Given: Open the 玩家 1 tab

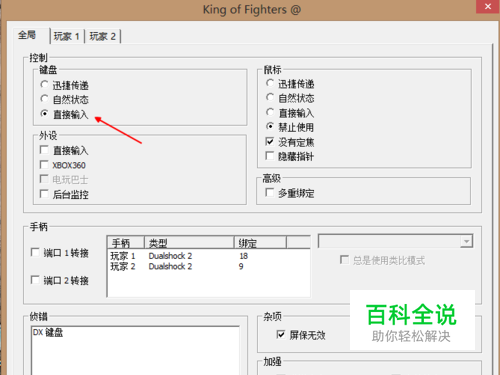Looking at the screenshot, I should [x=67, y=36].
